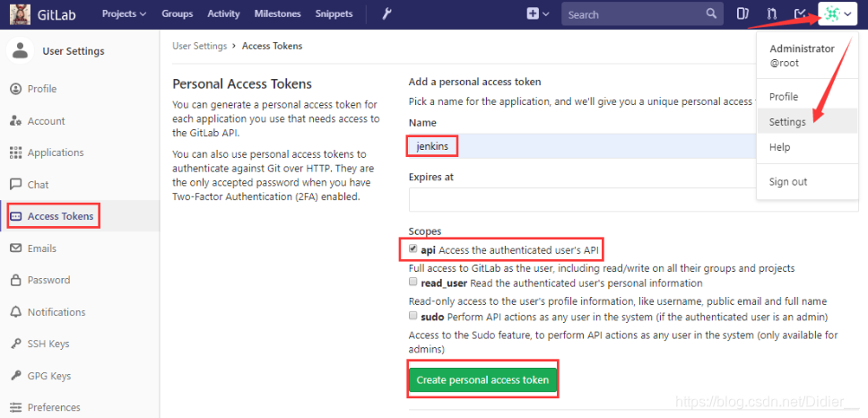Expand the new item dropdown chevron
The width and height of the screenshot is (868, 418).
546,15
